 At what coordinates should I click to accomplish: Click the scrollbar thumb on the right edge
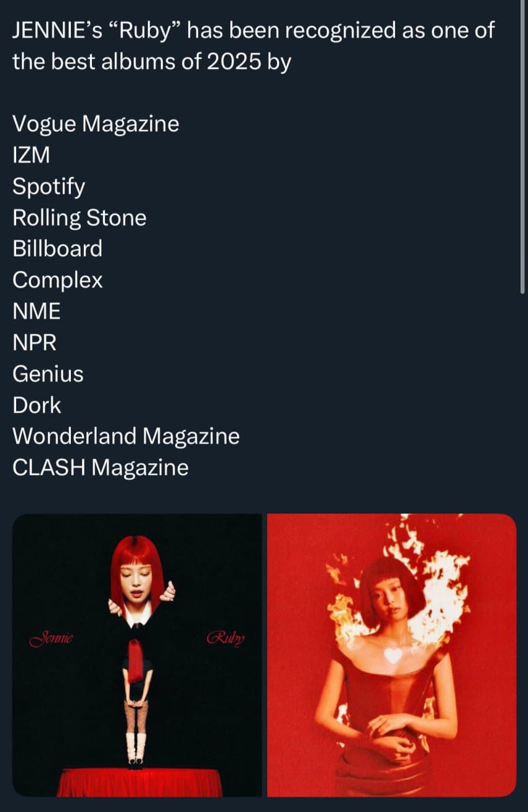pyautogui.click(x=523, y=146)
